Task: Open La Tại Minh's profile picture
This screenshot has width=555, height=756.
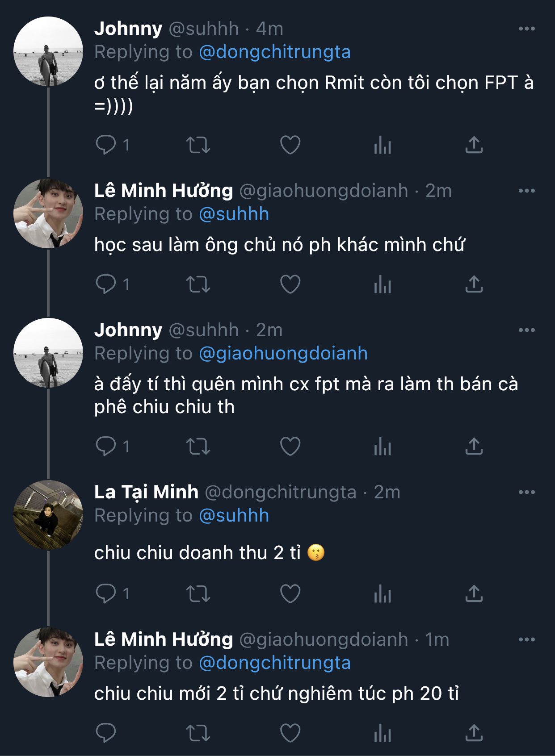Action: coord(48,514)
